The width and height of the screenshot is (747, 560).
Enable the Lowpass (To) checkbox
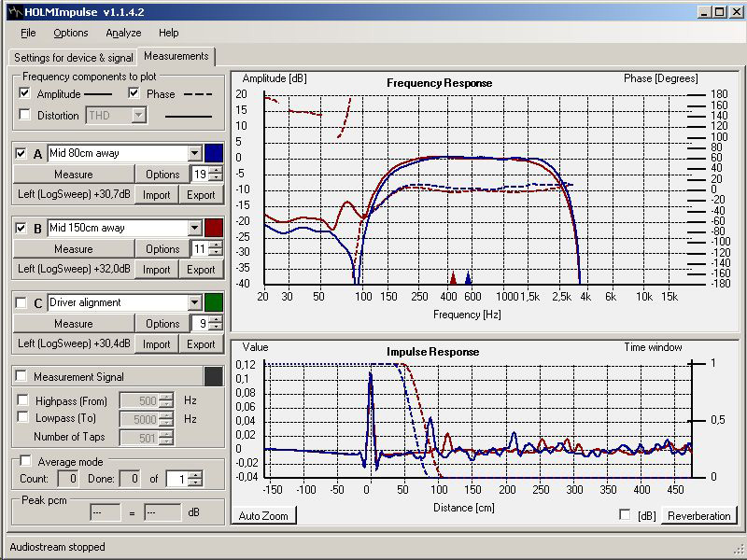click(22, 417)
